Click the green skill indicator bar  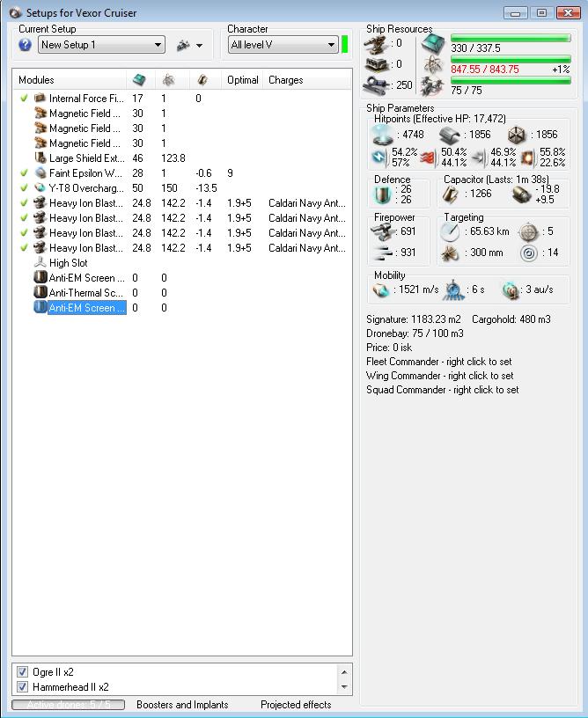pos(345,45)
